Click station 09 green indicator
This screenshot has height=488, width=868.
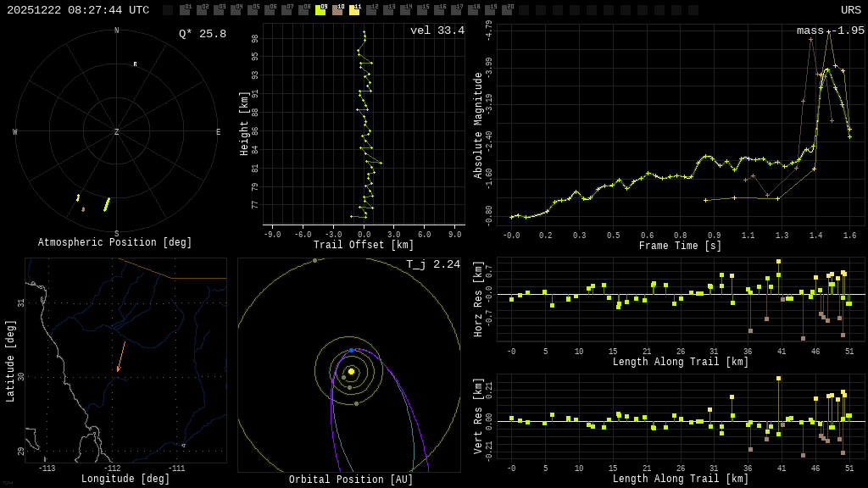click(x=320, y=10)
